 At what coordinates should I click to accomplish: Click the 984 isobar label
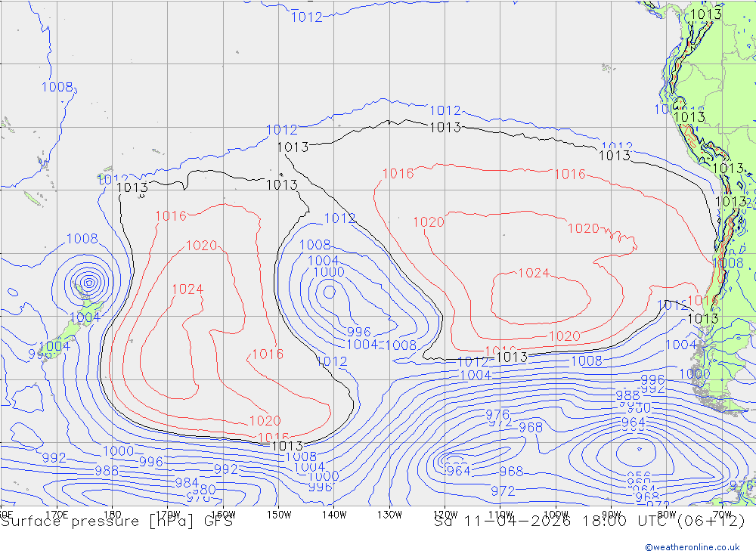[187, 483]
